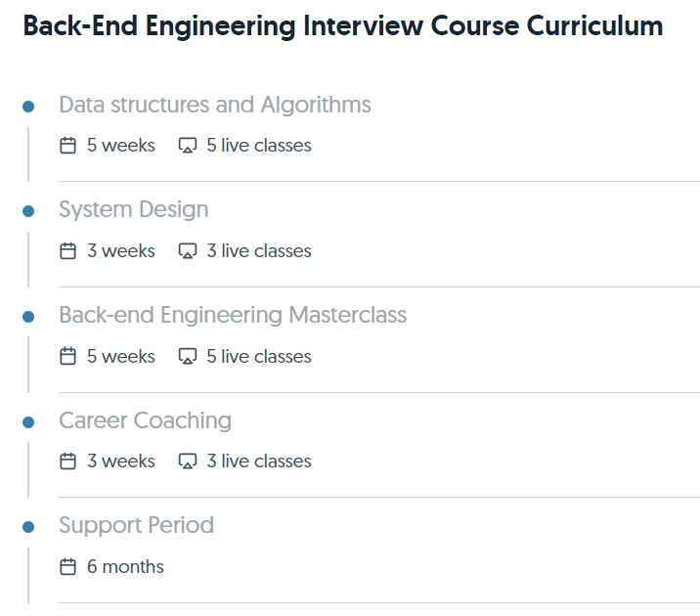The height and width of the screenshot is (616, 700).
Task: Click '6 months' duration text
Action: 125,567
